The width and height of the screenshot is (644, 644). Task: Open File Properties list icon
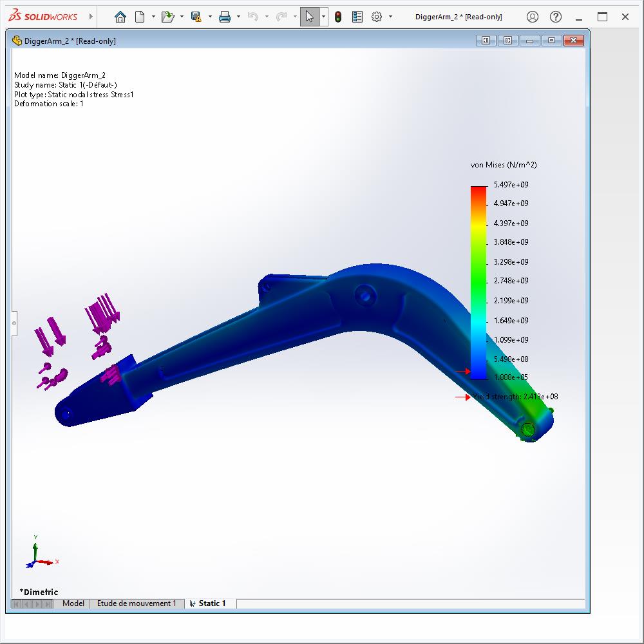pyautogui.click(x=357, y=17)
